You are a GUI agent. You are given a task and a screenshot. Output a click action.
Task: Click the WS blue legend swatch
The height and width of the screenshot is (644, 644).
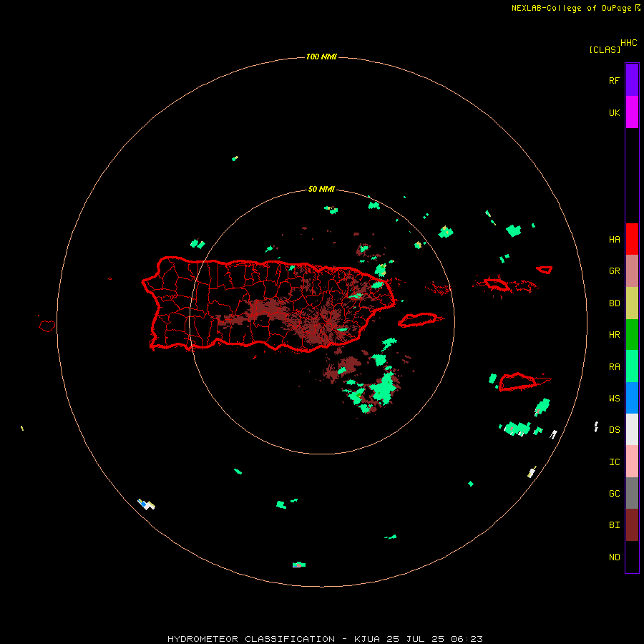click(632, 398)
